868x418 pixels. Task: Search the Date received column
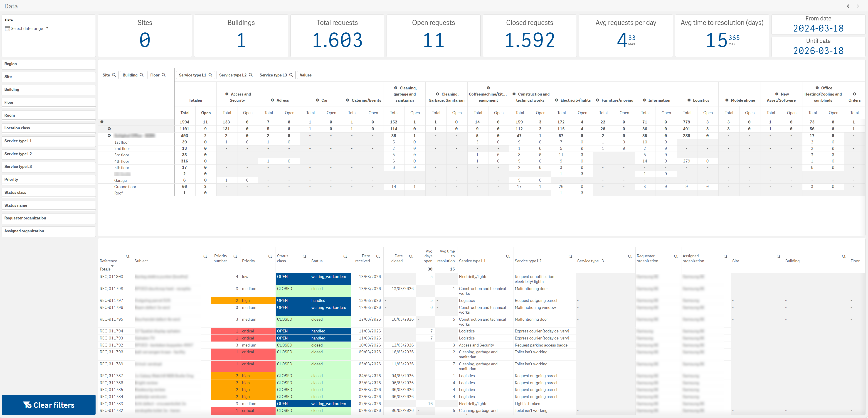[x=378, y=257]
